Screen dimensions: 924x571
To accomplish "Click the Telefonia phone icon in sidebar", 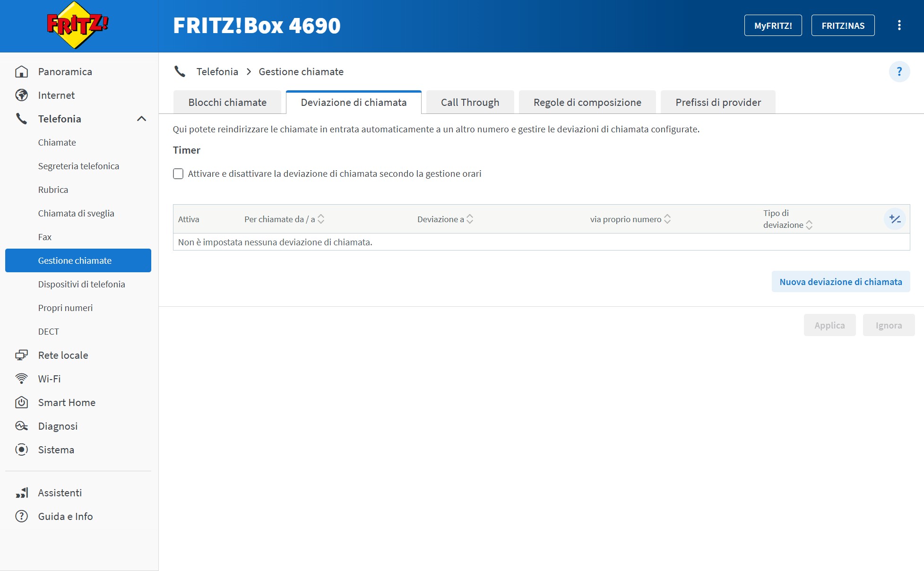I will [21, 119].
